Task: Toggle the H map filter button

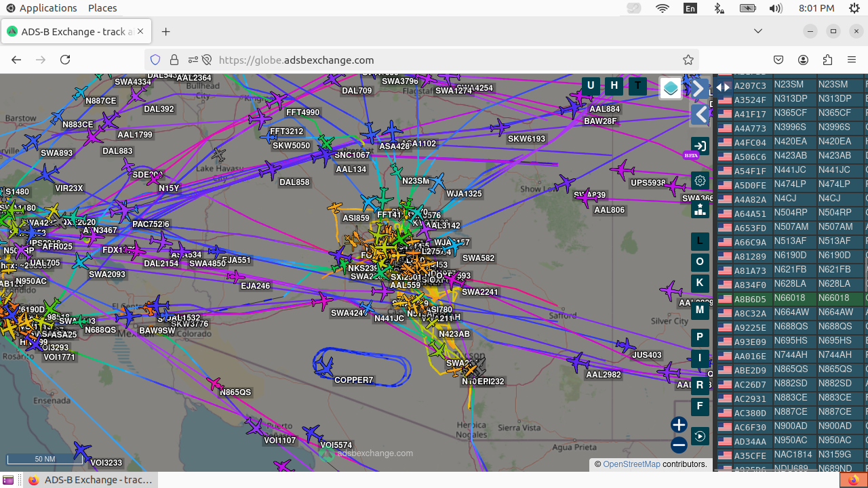Action: pyautogui.click(x=614, y=85)
